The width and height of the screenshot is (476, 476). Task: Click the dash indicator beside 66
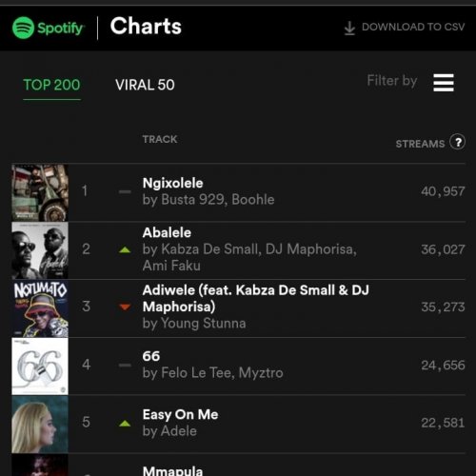125,366
